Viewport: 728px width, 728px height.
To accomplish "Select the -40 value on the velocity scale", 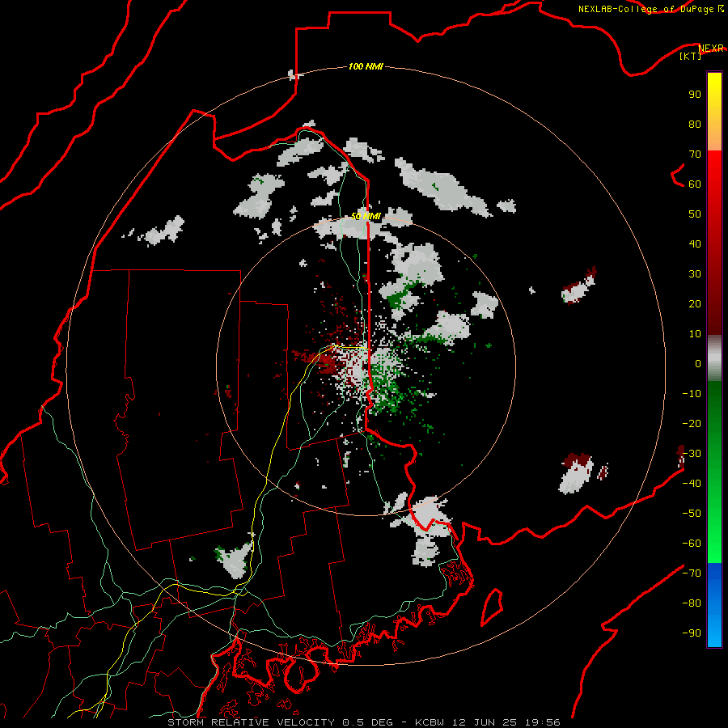I will tap(692, 484).
